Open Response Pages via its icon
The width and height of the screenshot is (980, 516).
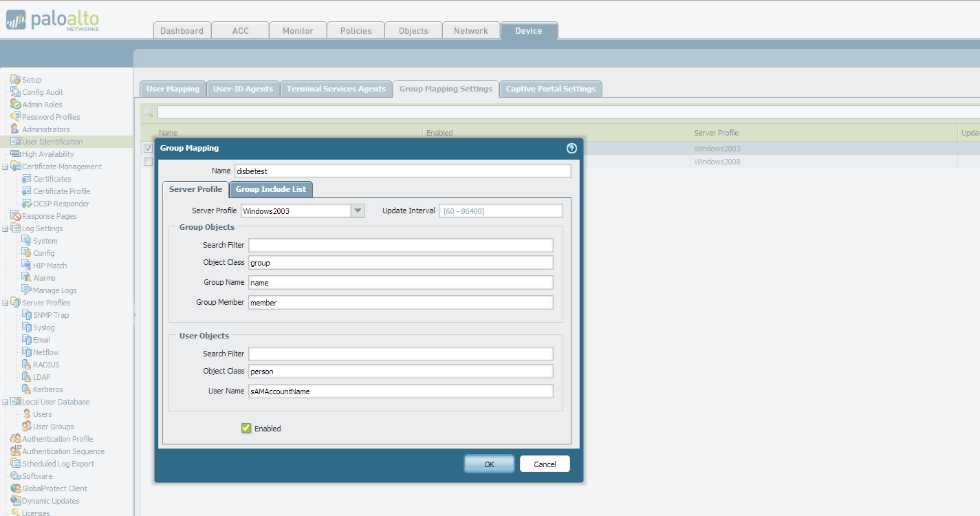pyautogui.click(x=16, y=216)
